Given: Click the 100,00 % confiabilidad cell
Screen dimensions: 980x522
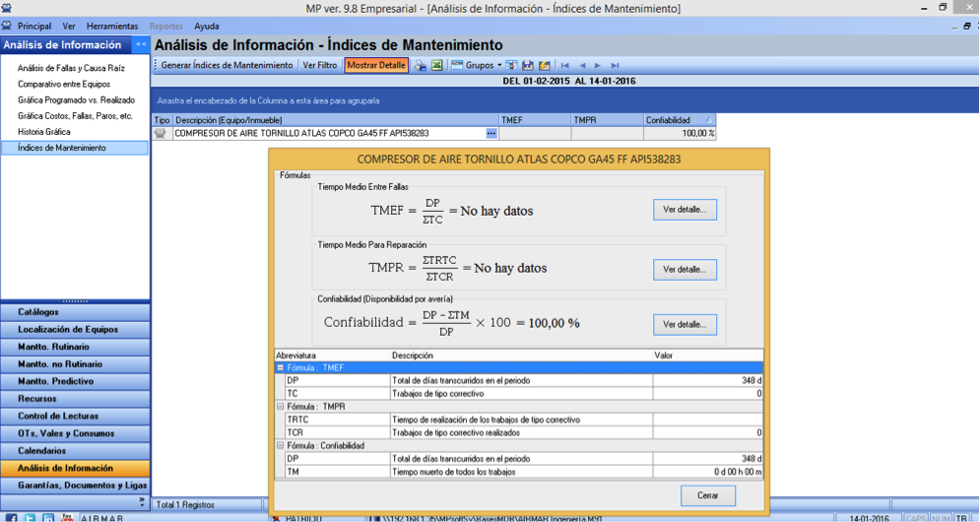Looking at the screenshot, I should point(680,133).
